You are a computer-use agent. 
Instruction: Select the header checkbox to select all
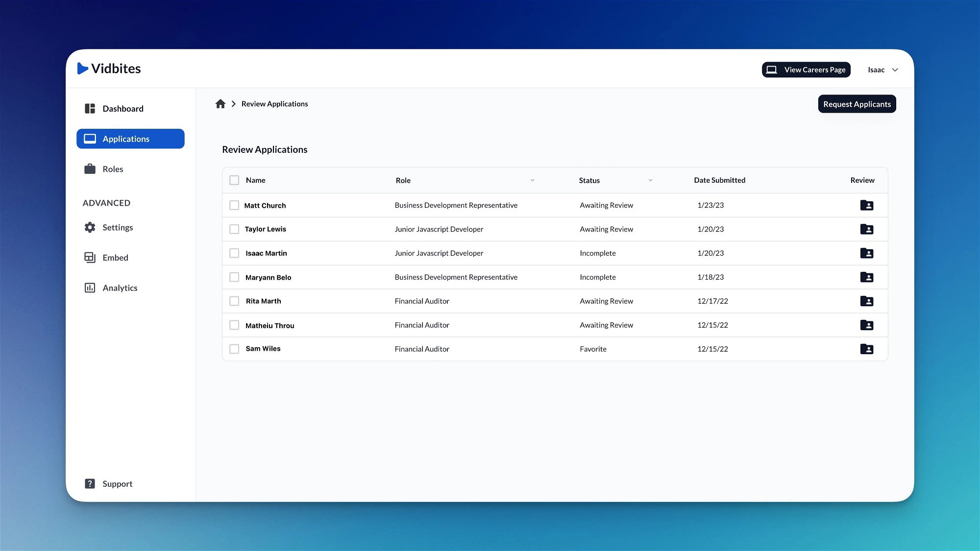234,180
